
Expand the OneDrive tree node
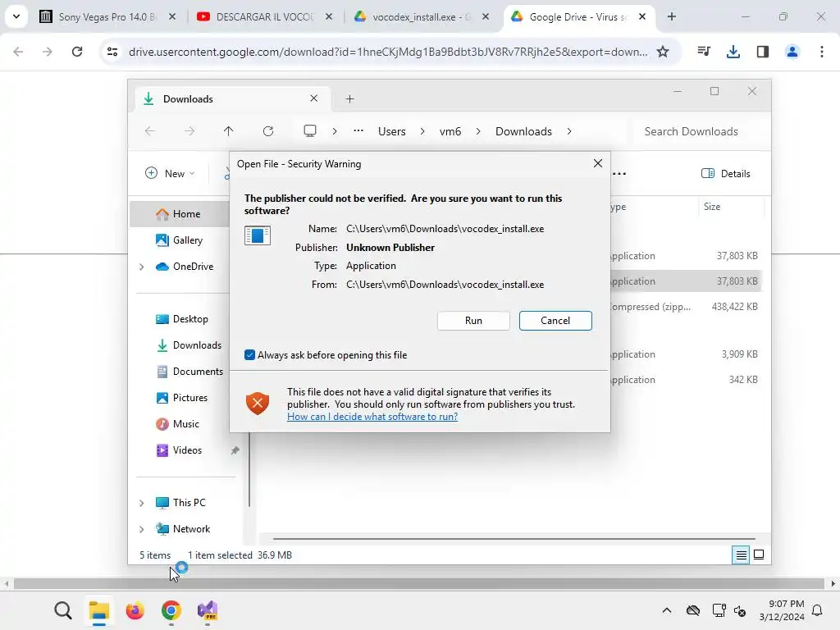pos(141,267)
